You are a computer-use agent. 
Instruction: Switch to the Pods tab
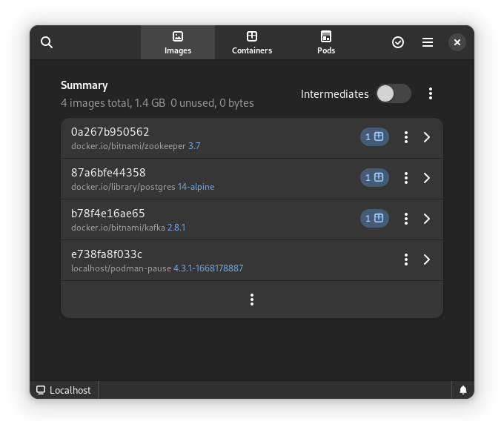pyautogui.click(x=326, y=42)
